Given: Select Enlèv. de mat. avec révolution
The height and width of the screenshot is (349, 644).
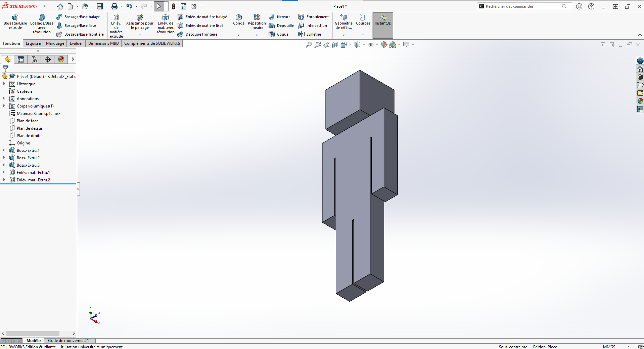Looking at the screenshot, I should point(166,24).
